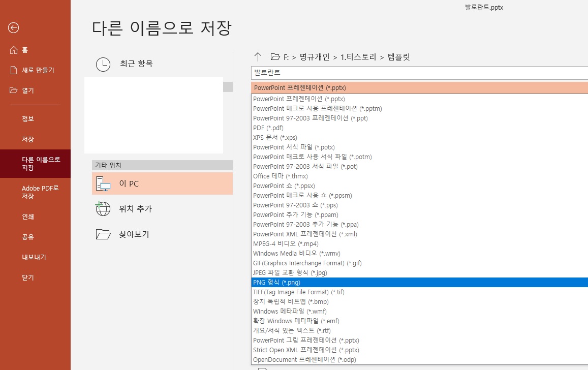Select PowerPoint 매크로 사용 서식 파일 (*.potm)
588x370 pixels.
(420, 157)
